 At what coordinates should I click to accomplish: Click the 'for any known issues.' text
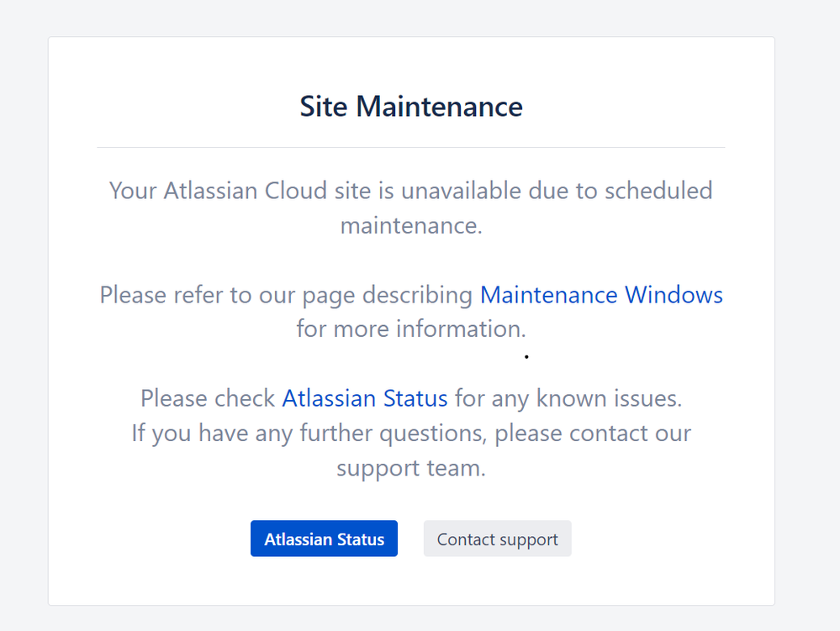[x=568, y=398]
